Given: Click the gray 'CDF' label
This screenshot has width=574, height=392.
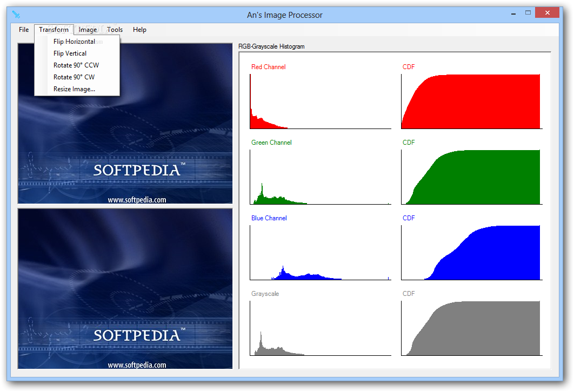Looking at the screenshot, I should tap(409, 294).
